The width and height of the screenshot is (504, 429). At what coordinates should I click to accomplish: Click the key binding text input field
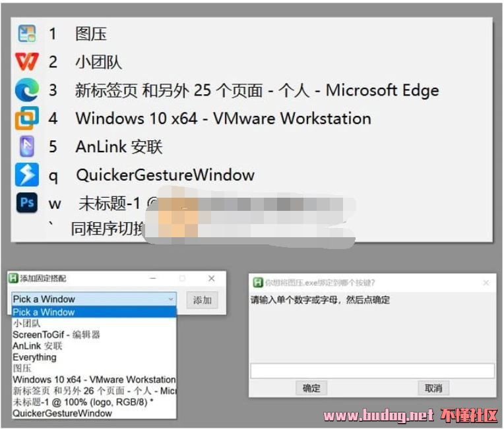click(372, 371)
